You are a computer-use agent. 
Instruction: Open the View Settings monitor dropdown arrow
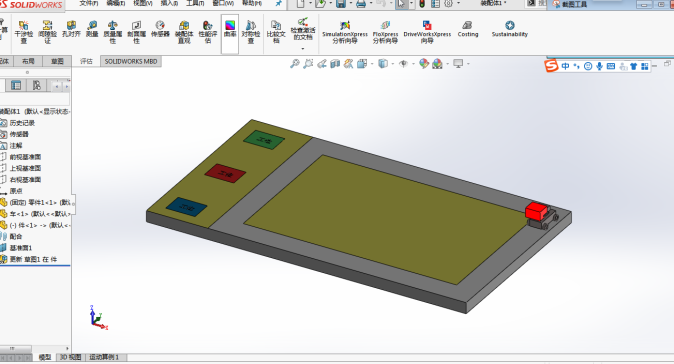click(468, 64)
